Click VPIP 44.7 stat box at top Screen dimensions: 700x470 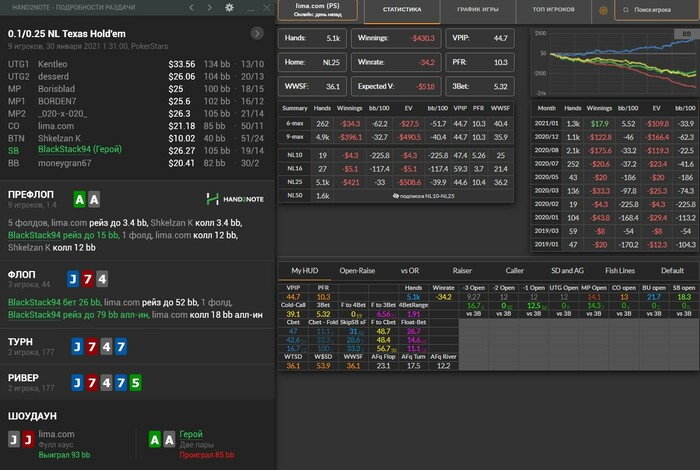480,38
